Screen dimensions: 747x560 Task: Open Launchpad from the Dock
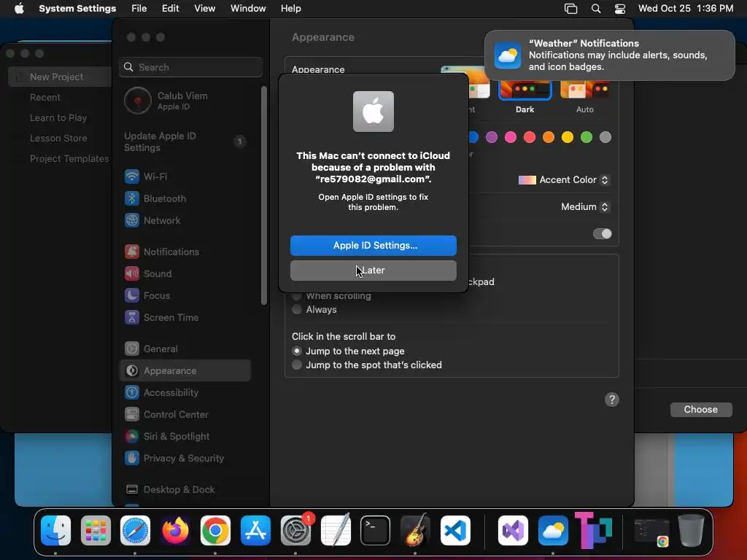coord(96,531)
